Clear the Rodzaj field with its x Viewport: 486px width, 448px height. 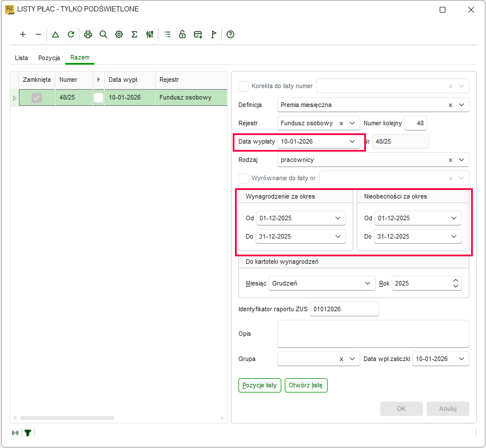[x=451, y=160]
